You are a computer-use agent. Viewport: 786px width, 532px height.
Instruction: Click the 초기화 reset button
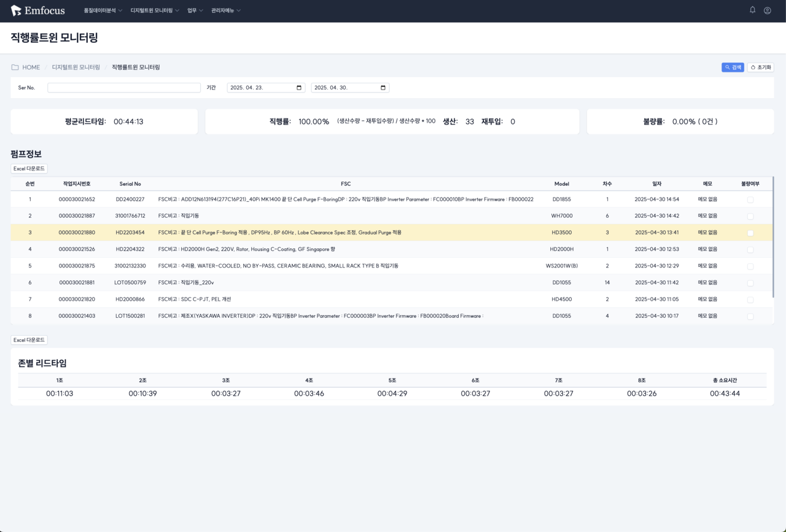coord(760,67)
